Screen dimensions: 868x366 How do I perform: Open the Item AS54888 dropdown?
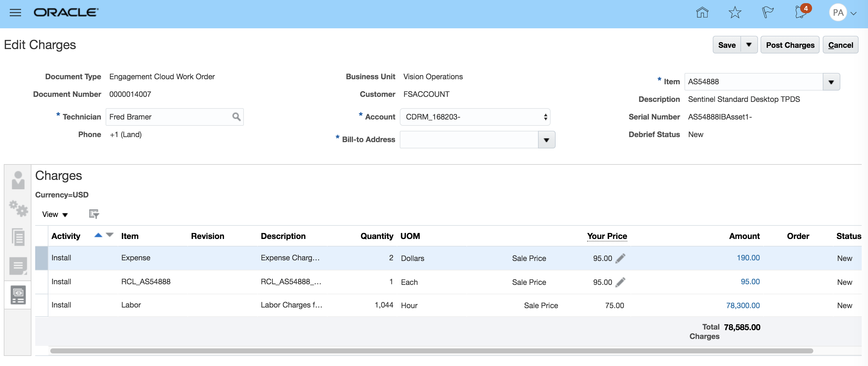tap(831, 82)
